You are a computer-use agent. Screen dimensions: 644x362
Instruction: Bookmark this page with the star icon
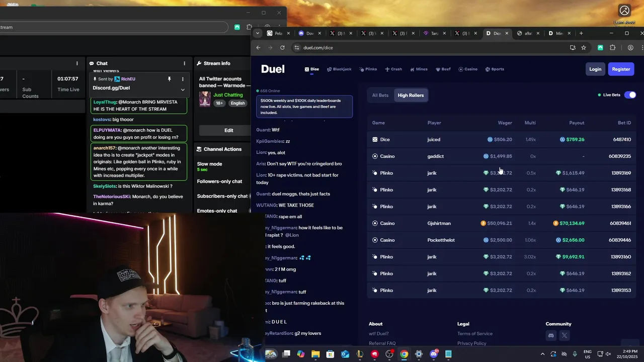coord(584,48)
